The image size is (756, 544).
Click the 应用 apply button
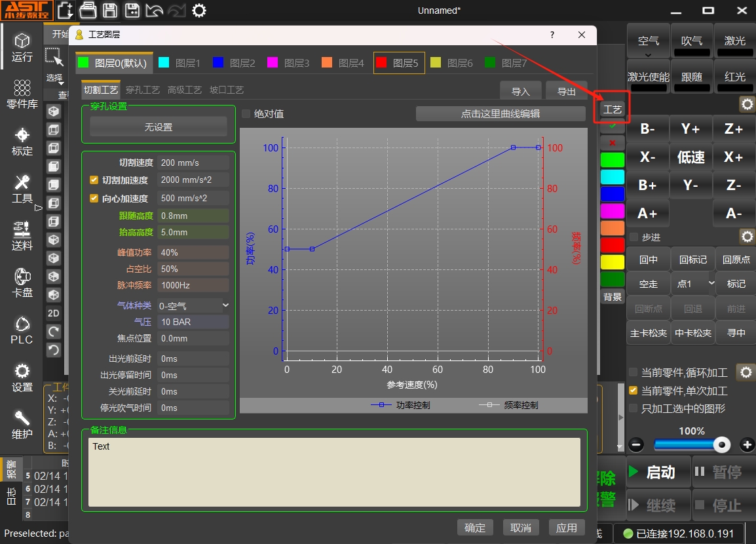pos(567,528)
